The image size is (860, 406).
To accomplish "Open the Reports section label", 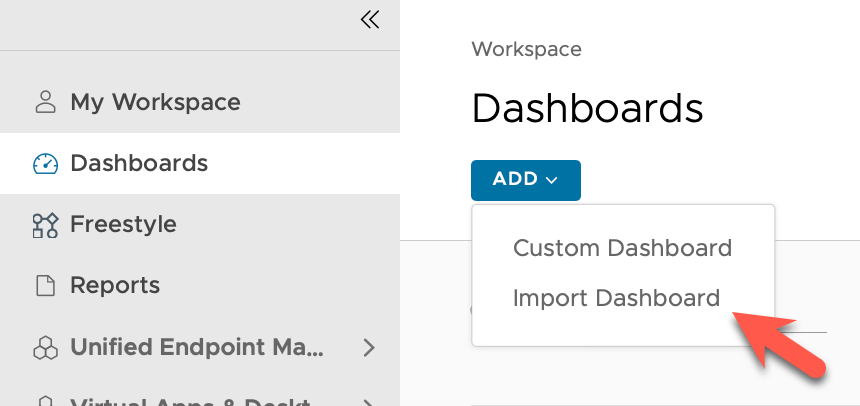I will [x=115, y=286].
